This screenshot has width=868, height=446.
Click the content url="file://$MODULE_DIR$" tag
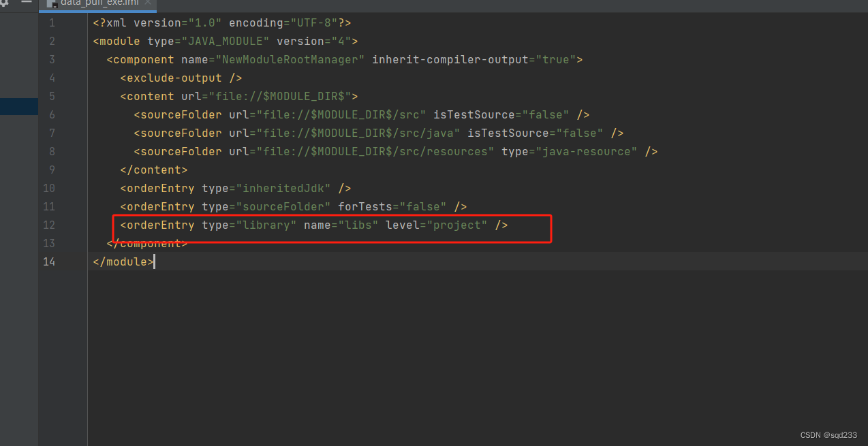coord(238,96)
